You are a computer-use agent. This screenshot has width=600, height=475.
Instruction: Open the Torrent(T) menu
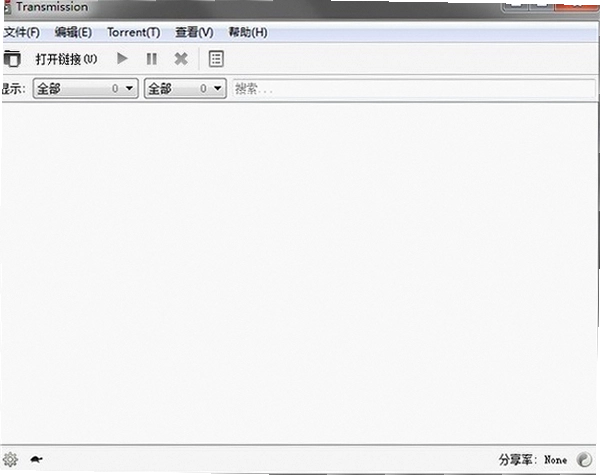(134, 33)
